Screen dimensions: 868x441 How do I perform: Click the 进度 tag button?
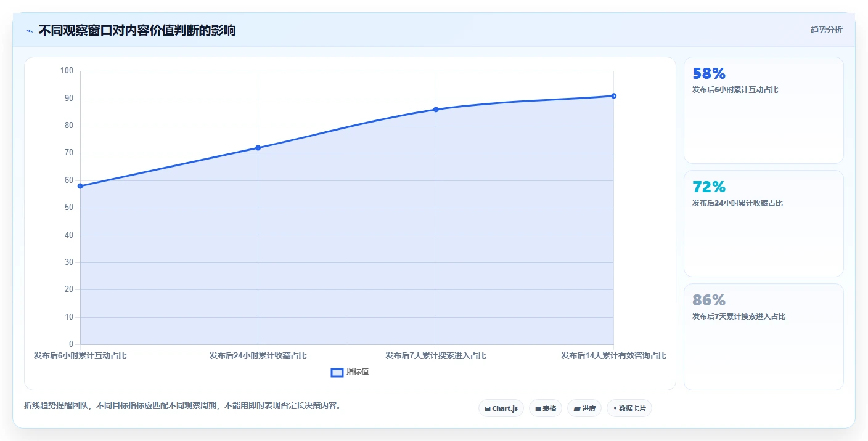pos(584,408)
